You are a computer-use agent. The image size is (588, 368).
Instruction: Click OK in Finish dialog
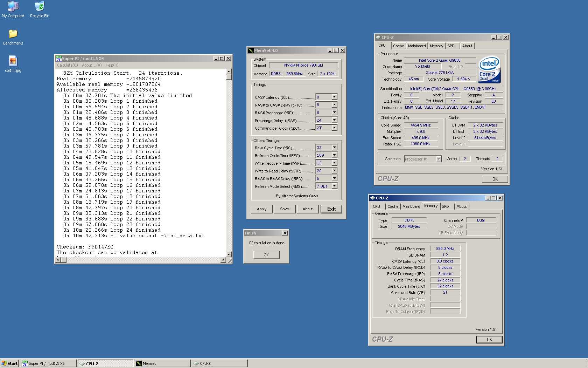[x=266, y=255]
